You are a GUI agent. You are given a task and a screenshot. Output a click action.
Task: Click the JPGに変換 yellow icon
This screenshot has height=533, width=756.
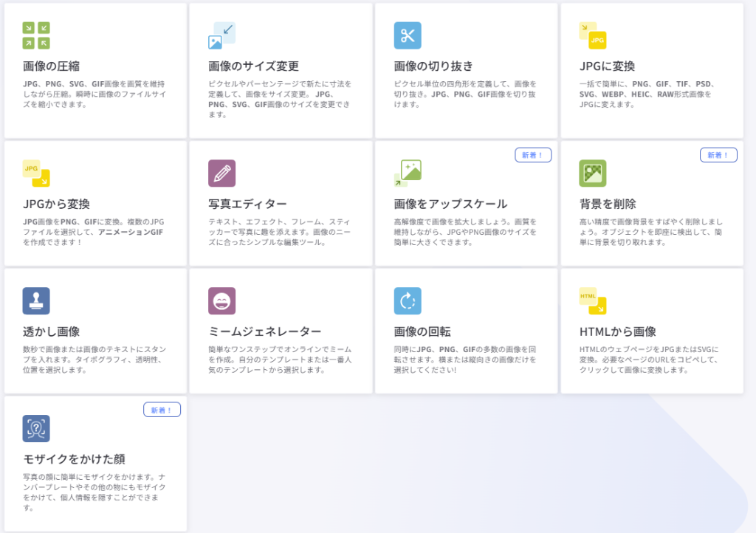pyautogui.click(x=593, y=35)
